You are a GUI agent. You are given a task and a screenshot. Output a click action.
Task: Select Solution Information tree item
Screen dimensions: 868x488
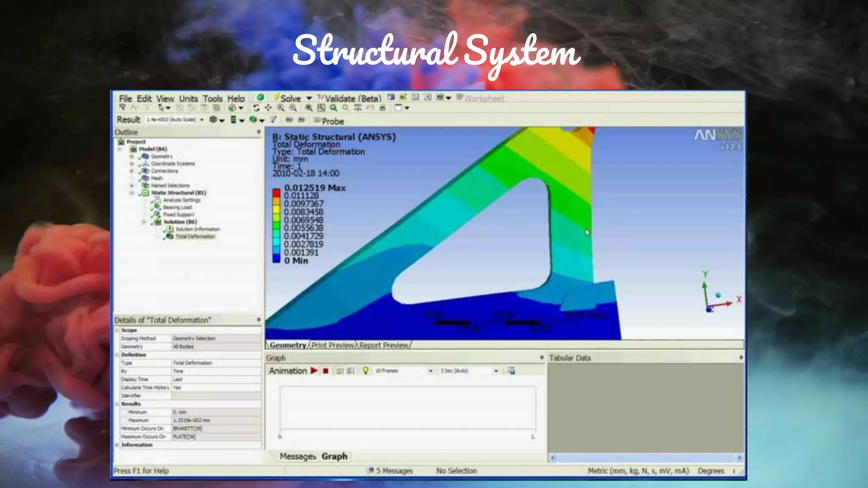pos(198,229)
